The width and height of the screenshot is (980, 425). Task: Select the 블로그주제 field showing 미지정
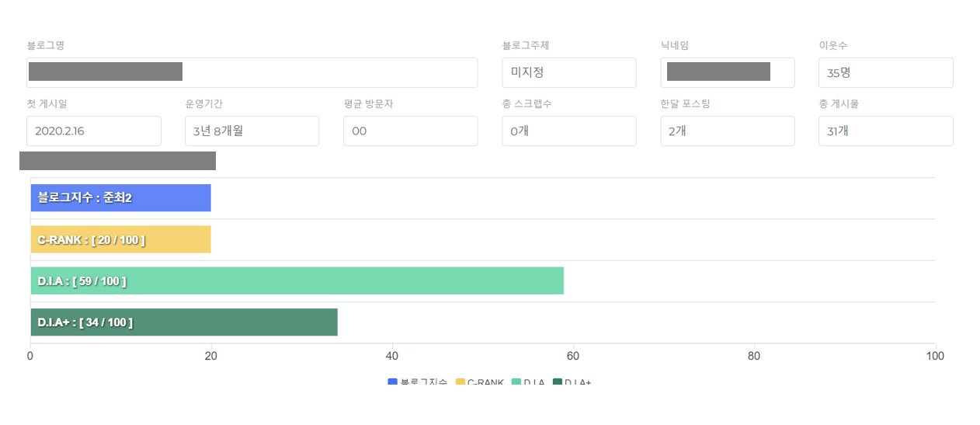point(569,72)
